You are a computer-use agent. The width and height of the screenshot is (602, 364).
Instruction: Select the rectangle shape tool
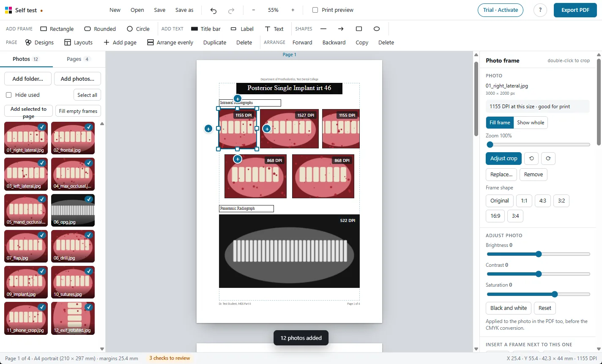tap(359, 29)
